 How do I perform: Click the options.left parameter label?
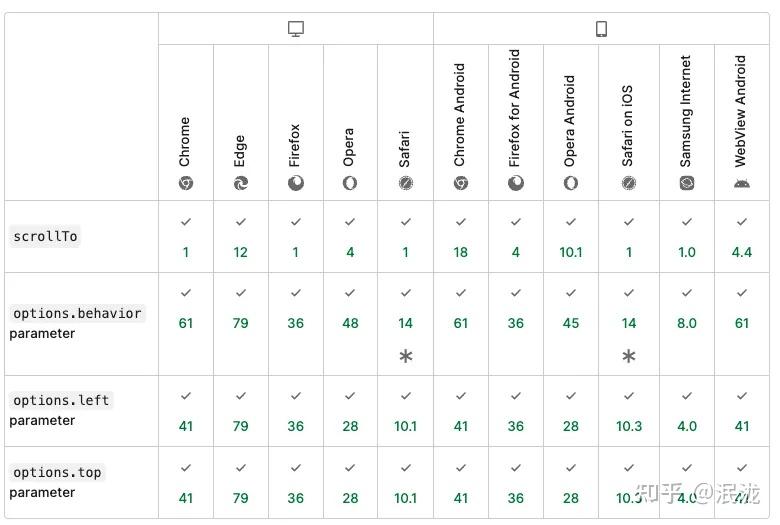(x=61, y=400)
